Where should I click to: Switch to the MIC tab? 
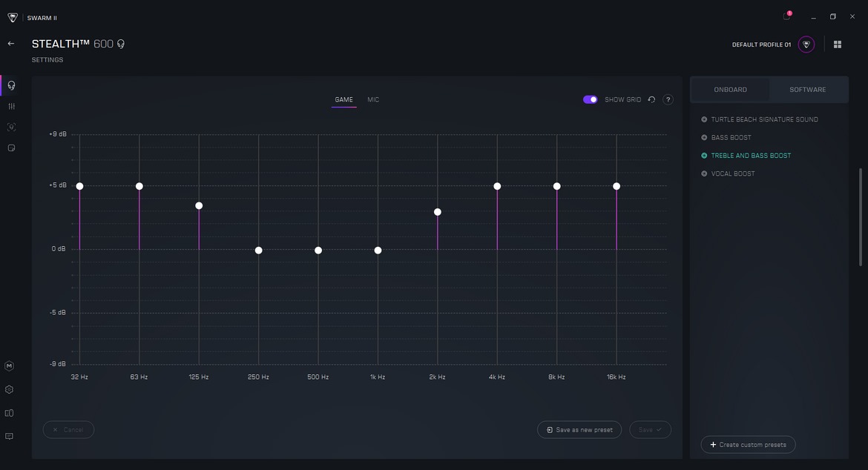[373, 99]
